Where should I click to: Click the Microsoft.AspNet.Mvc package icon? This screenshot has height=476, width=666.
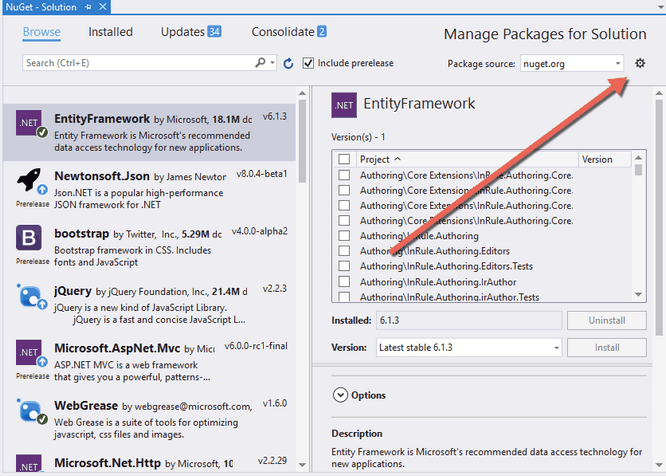point(29,355)
